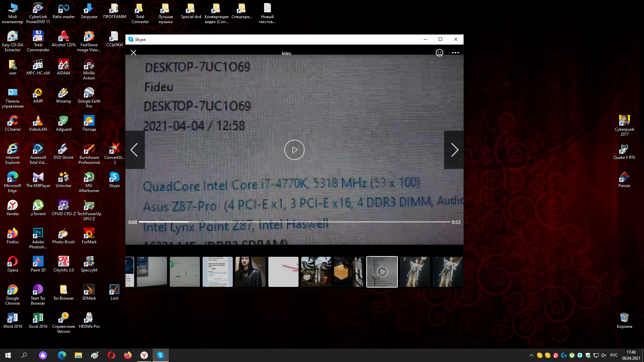Toggle the muted volume tray icon

604,355
